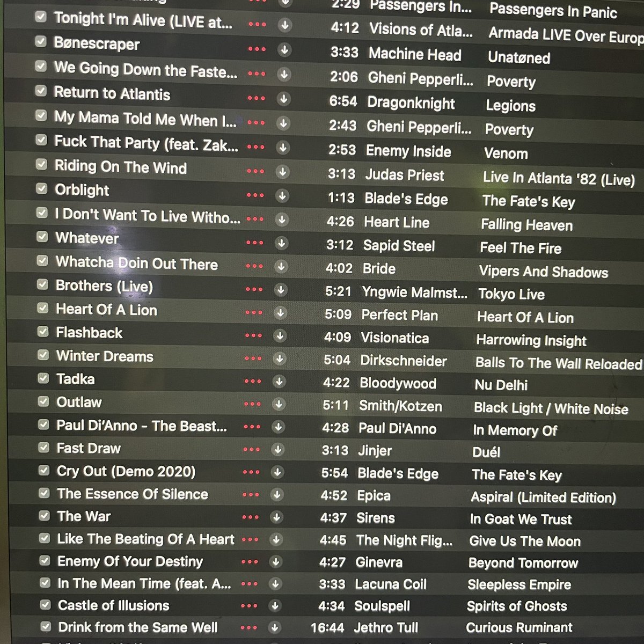Download the song Orblight
644x644 pixels.
click(x=282, y=195)
